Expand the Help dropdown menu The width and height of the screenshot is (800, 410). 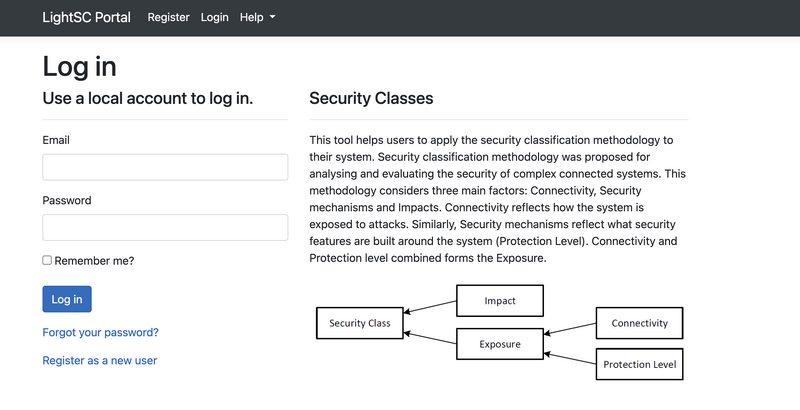click(x=258, y=17)
